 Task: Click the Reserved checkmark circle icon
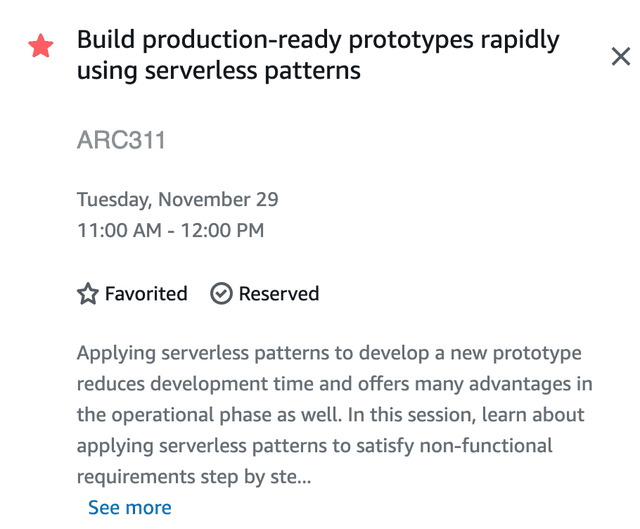click(221, 293)
